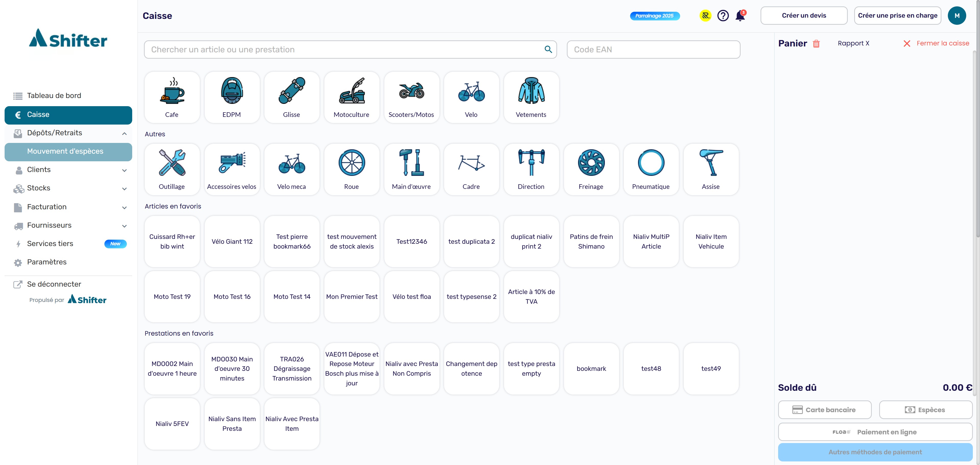The image size is (980, 465).
Task: Select the Assise saddle category
Action: (711, 169)
